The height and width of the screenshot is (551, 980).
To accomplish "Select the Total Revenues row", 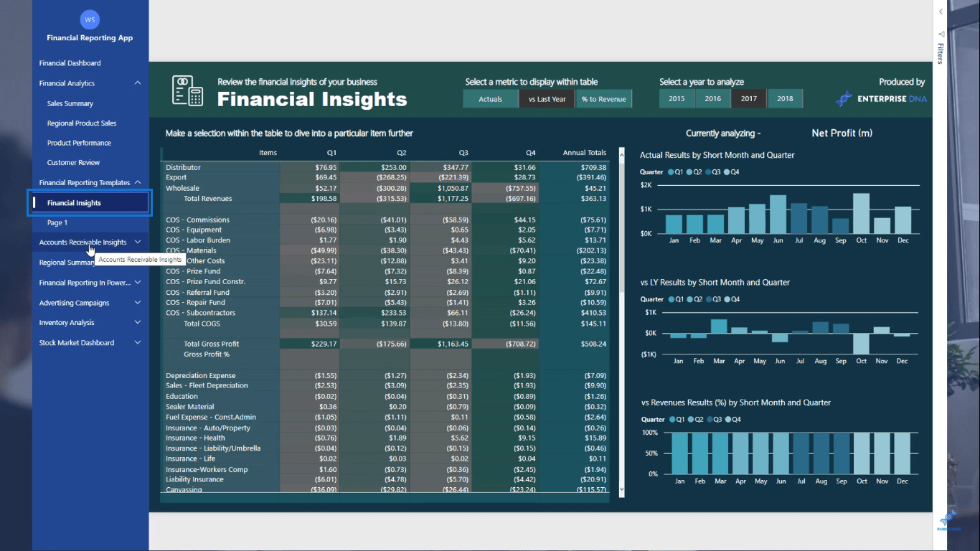I will [385, 199].
